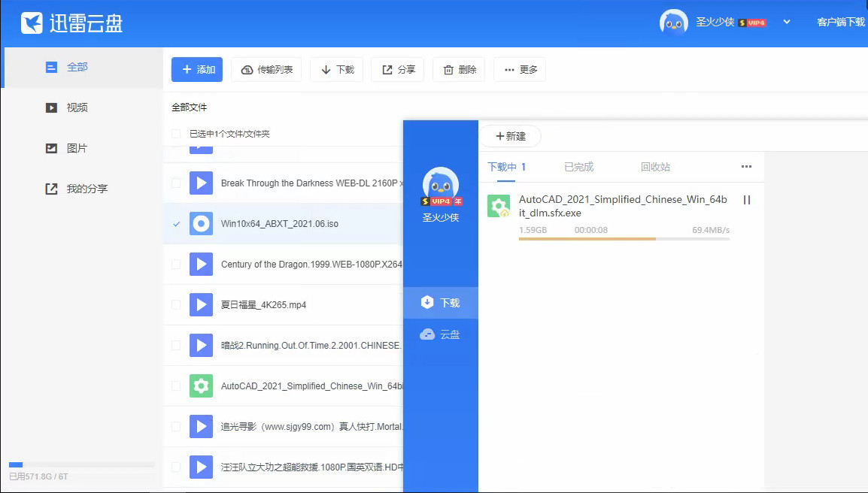
Task: Check the AutoCAD_2021 file in list
Action: pos(176,386)
